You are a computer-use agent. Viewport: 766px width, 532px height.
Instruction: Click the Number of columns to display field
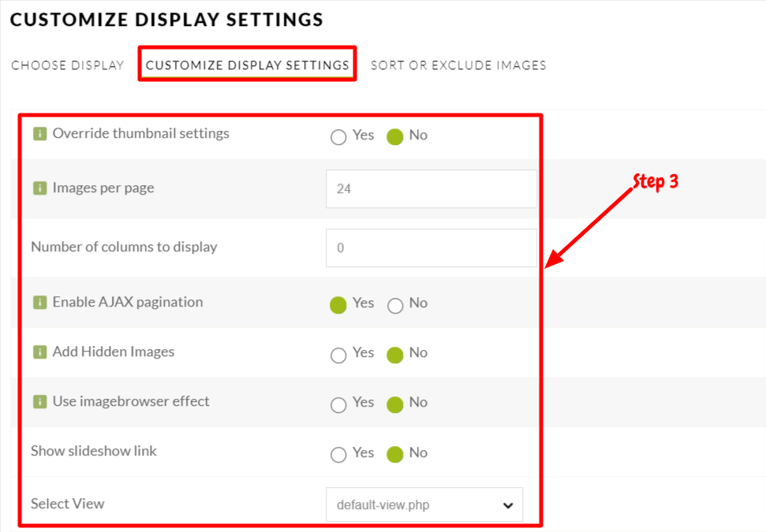[x=432, y=248]
